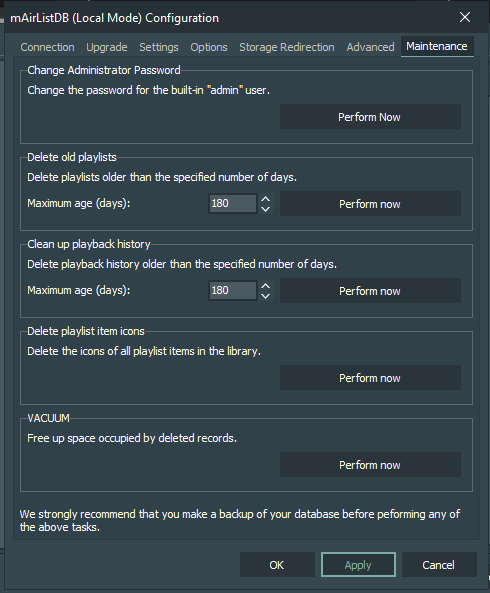Perform delete old playlists now
The width and height of the screenshot is (490, 593).
click(370, 204)
